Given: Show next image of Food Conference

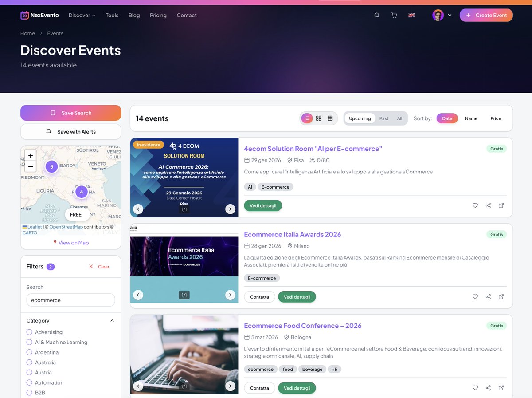Looking at the screenshot, I should pos(230,386).
